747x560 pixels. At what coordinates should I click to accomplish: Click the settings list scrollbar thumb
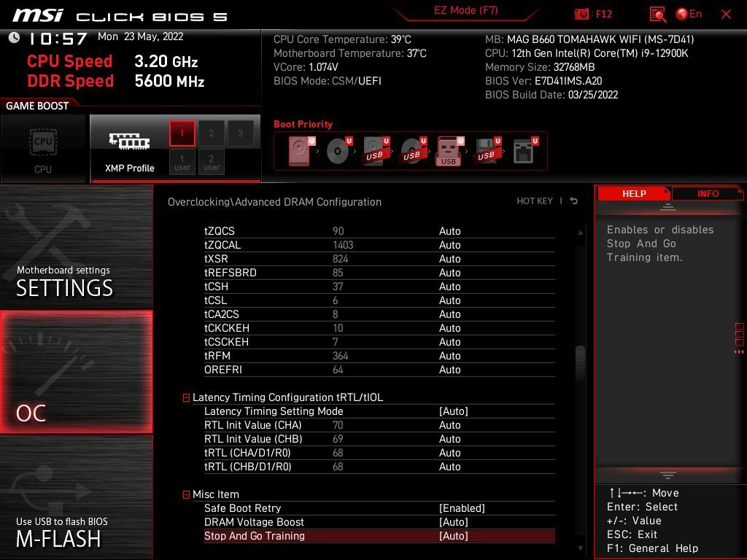580,364
